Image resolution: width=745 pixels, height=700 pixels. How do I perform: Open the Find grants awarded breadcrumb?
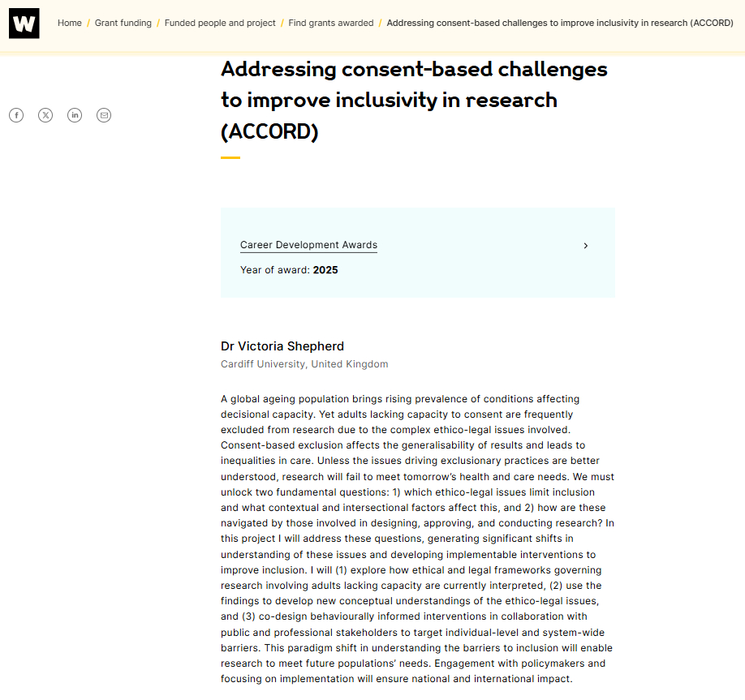pyautogui.click(x=331, y=23)
